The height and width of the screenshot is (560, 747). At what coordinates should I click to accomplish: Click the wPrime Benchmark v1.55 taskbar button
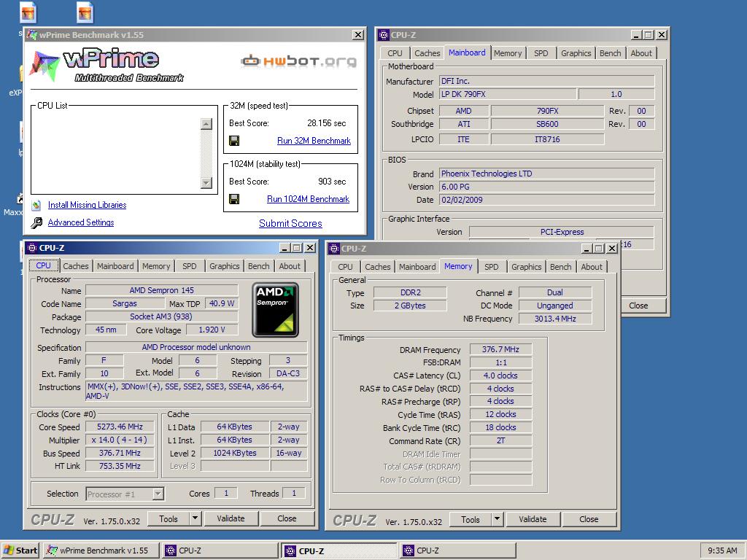pos(99,551)
